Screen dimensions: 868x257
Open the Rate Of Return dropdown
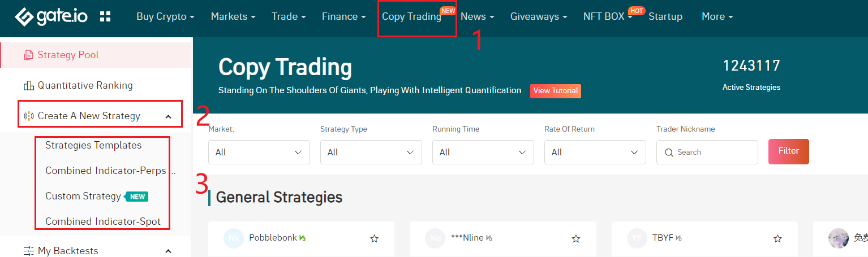[595, 153]
